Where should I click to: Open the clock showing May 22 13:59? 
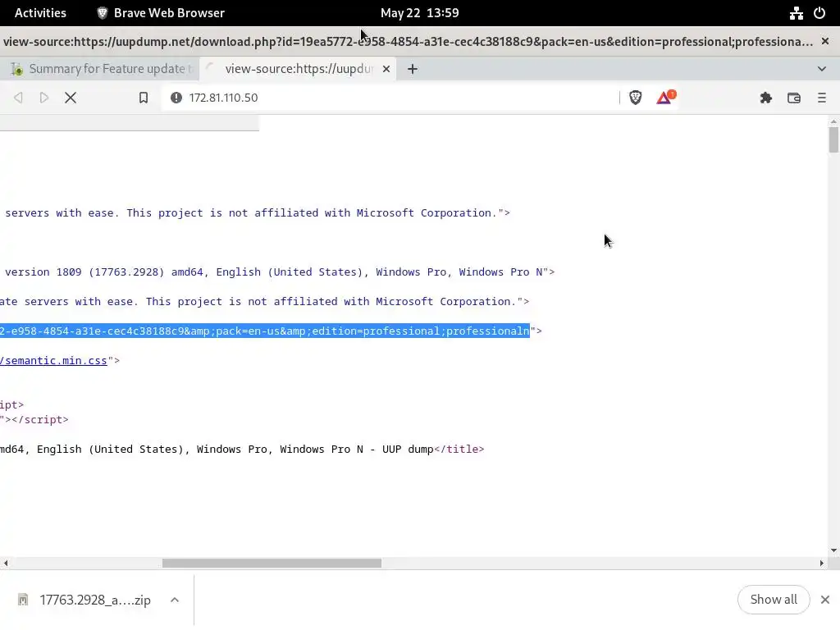(x=419, y=13)
